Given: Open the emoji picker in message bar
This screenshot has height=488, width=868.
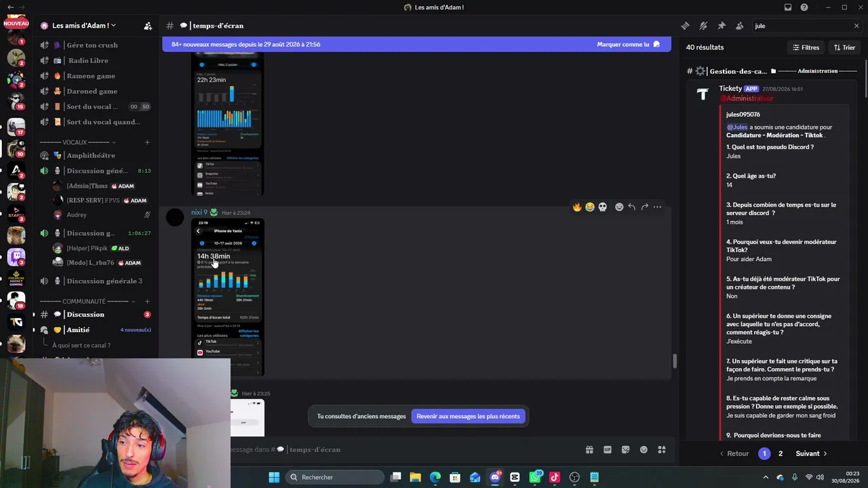Looking at the screenshot, I should point(644,449).
